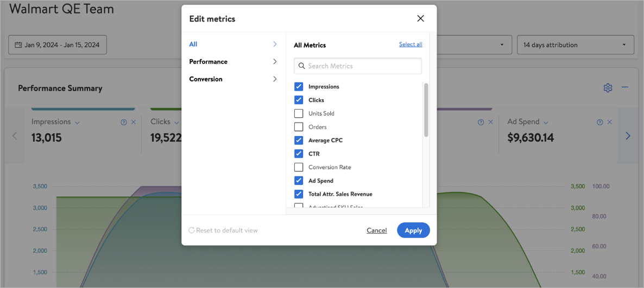Check the Conversion Rate metric
The width and height of the screenshot is (644, 288).
299,167
